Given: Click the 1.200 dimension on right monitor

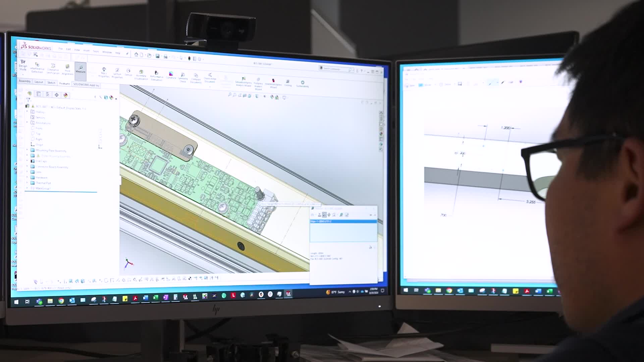Looking at the screenshot, I should click(x=505, y=128).
